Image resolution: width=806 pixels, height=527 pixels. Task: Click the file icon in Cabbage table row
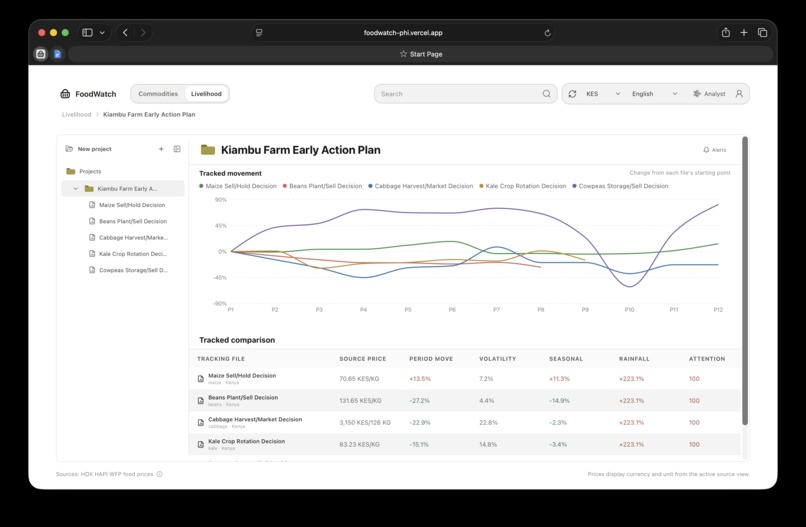(x=201, y=423)
